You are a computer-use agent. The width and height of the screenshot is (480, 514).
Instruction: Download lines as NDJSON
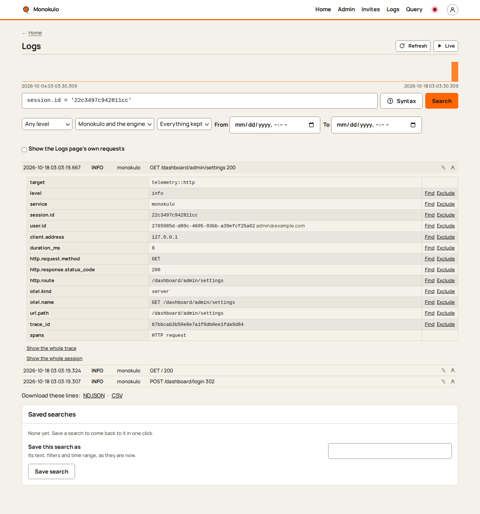coord(94,396)
